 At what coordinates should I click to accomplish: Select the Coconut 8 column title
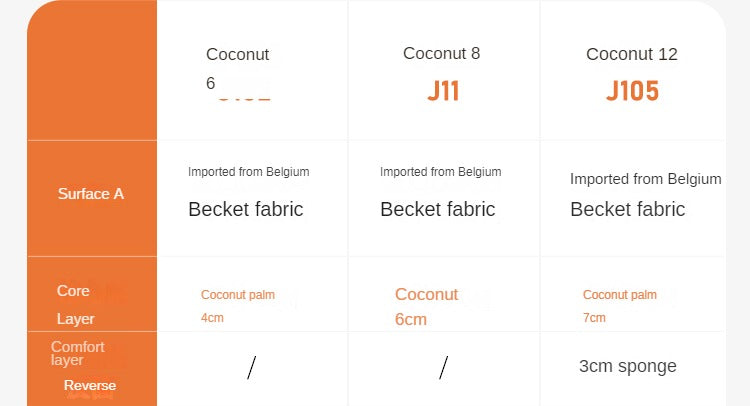point(441,54)
